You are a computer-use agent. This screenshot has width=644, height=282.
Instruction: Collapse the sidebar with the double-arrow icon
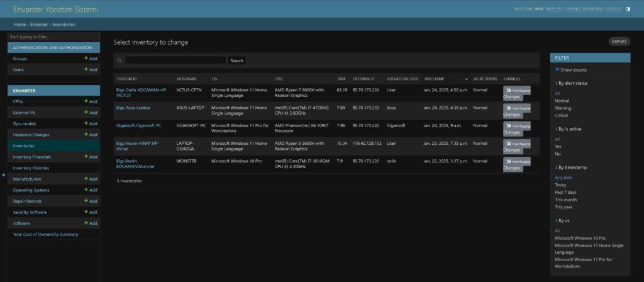[x=3, y=174]
